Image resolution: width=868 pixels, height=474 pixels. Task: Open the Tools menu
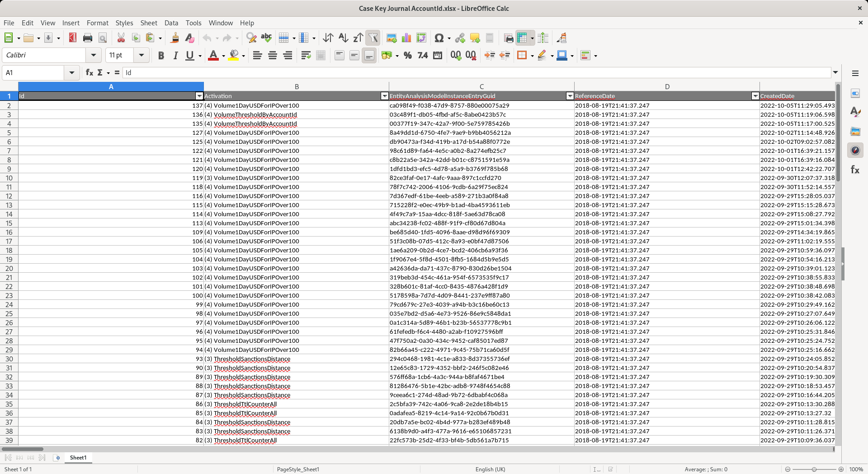click(x=193, y=23)
